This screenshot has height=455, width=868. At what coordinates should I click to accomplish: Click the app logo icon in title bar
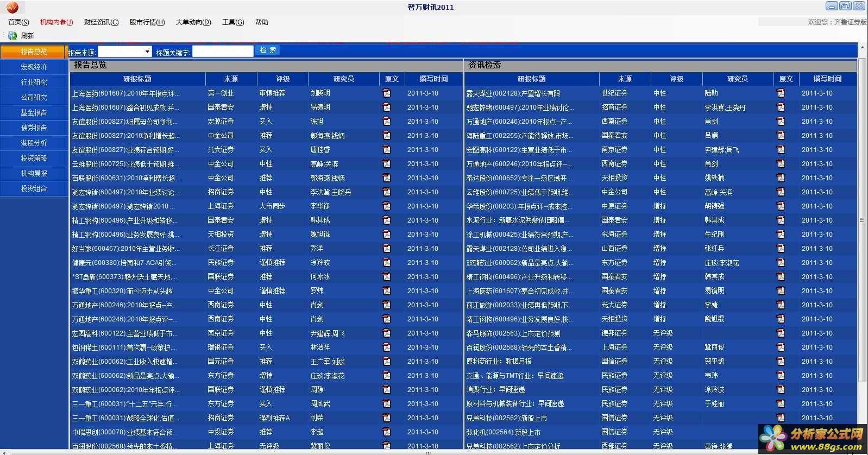pos(12,7)
